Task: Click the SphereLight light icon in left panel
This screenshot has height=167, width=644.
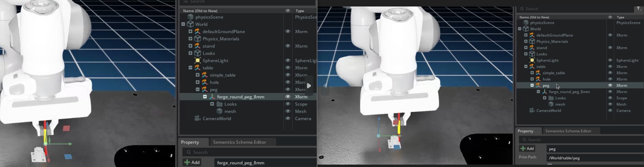Action: pyautogui.click(x=198, y=60)
